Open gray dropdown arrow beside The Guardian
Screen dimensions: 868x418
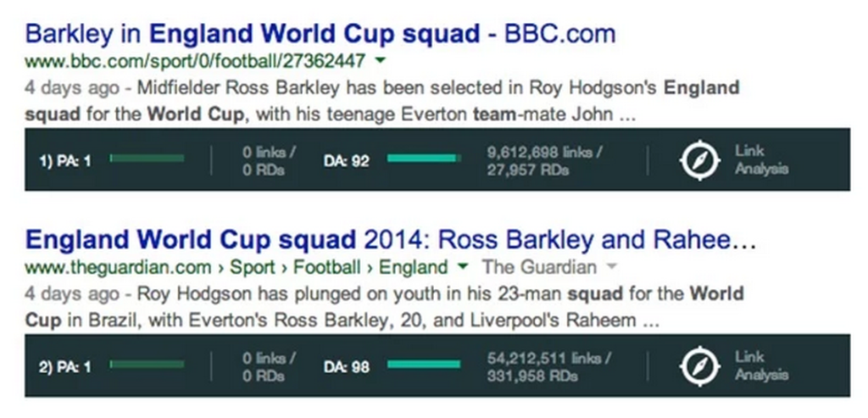[611, 267]
